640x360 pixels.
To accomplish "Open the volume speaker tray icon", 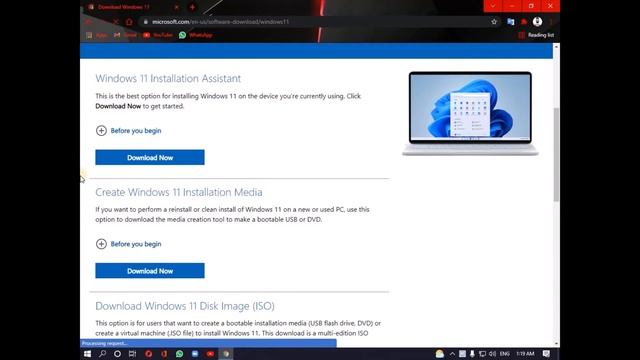I will point(493,354).
